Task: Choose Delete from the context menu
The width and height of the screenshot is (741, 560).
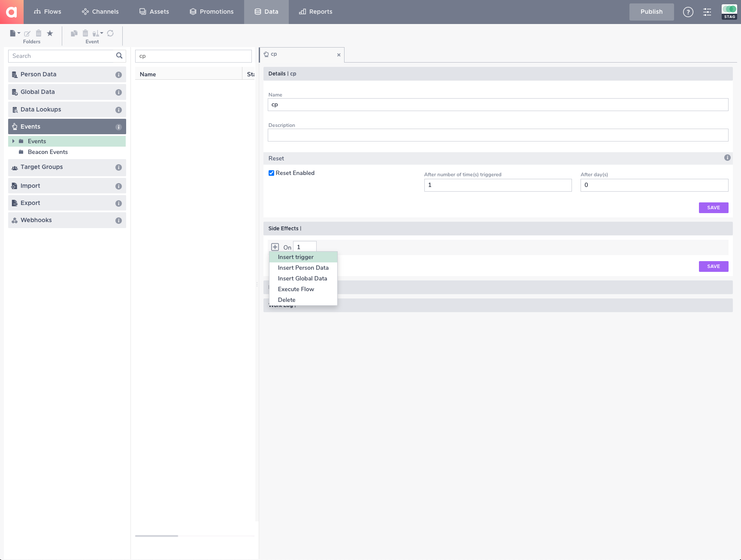Action: point(303,300)
